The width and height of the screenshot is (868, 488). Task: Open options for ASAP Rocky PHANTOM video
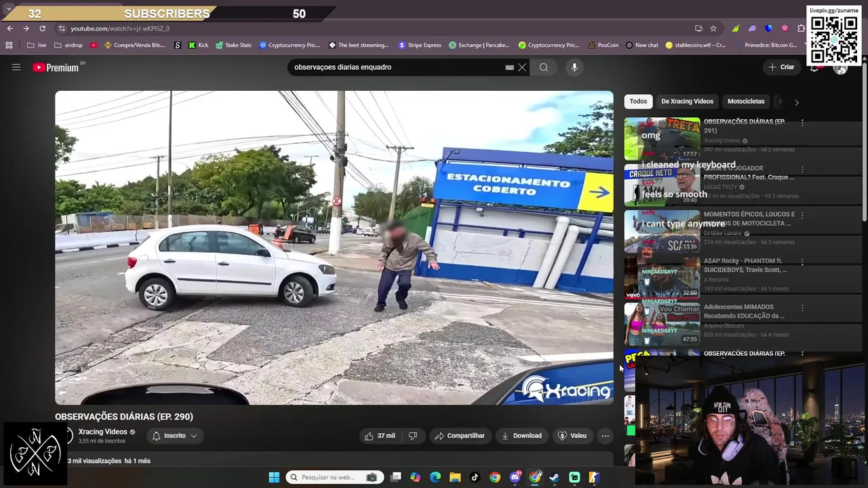(x=802, y=262)
